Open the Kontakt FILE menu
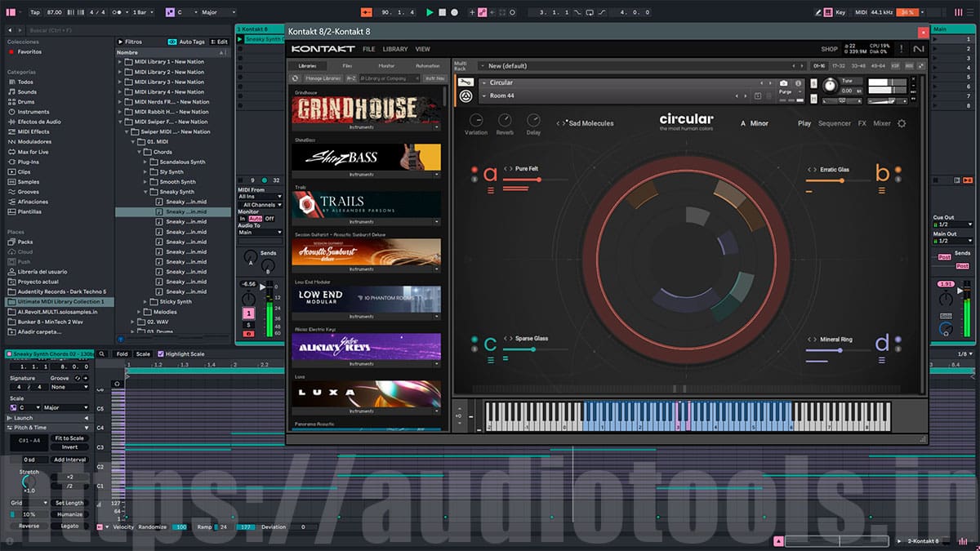This screenshot has height=551, width=980. click(369, 49)
